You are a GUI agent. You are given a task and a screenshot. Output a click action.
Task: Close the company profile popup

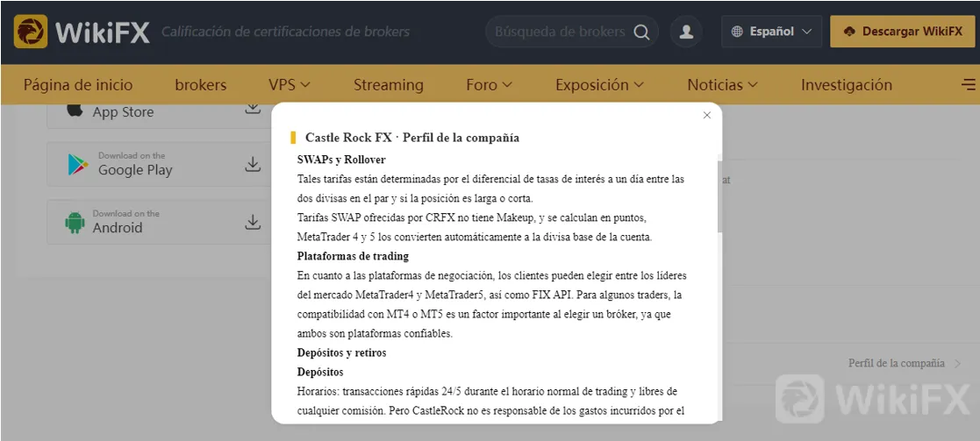pos(707,115)
